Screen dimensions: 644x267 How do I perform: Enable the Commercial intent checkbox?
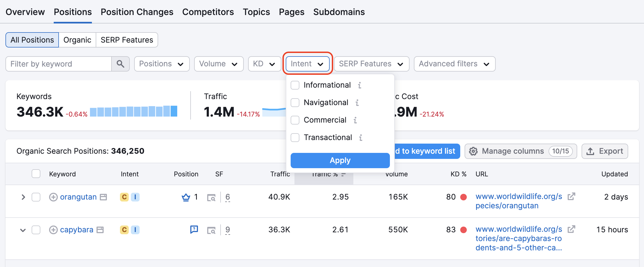click(x=295, y=120)
